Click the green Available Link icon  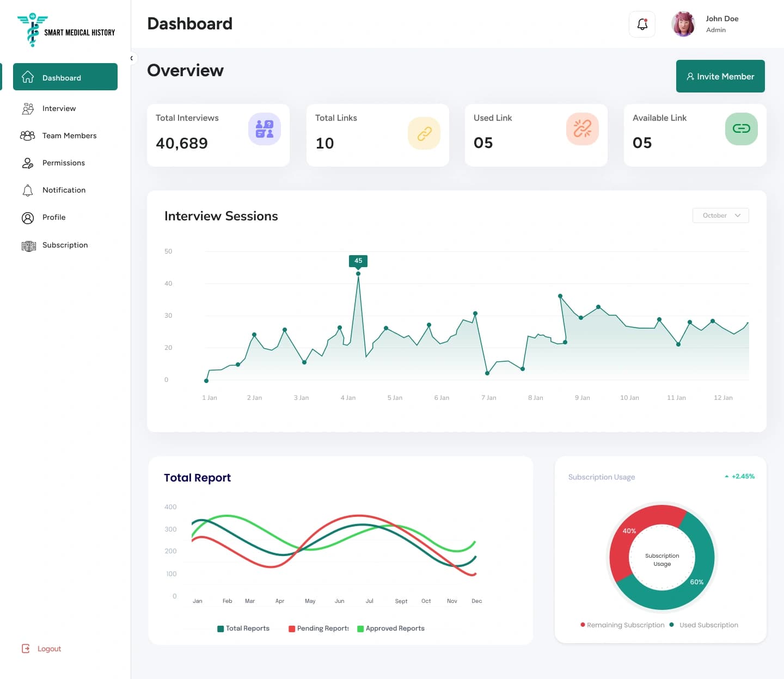point(742,129)
